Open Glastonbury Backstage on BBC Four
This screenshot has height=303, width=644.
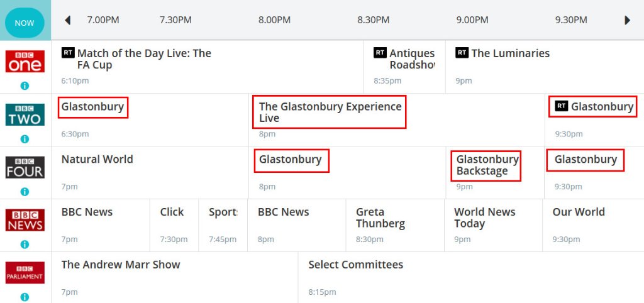pyautogui.click(x=487, y=165)
